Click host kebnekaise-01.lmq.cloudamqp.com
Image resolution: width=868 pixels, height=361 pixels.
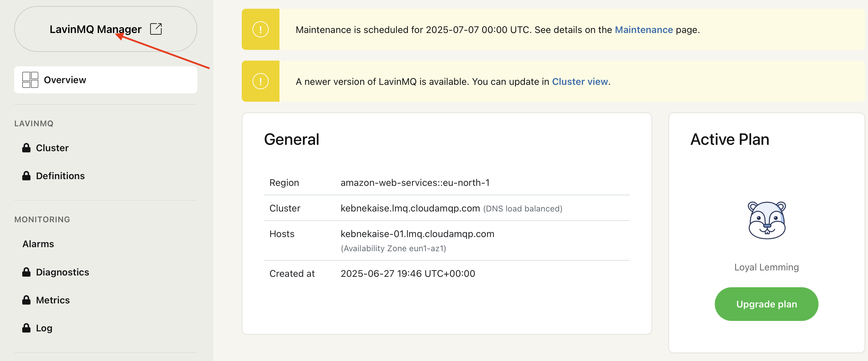tap(417, 234)
